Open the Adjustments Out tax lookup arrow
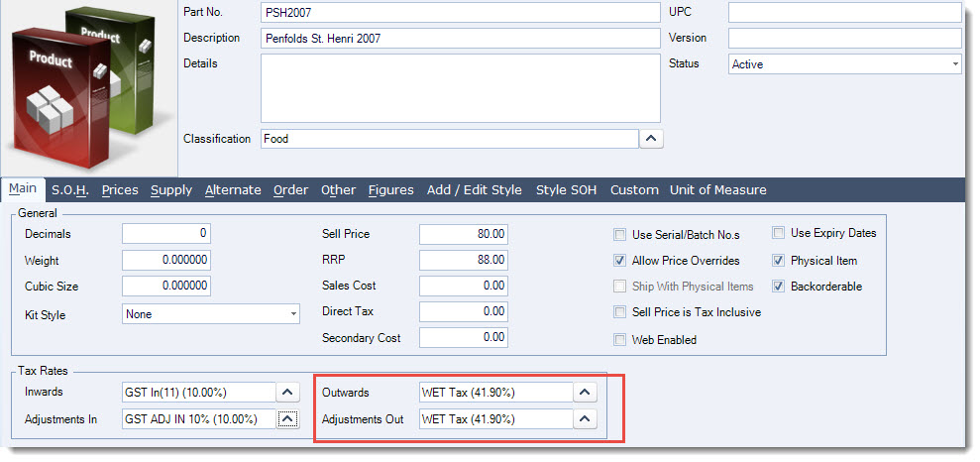Screen dimensions: 980x462 pos(585,418)
